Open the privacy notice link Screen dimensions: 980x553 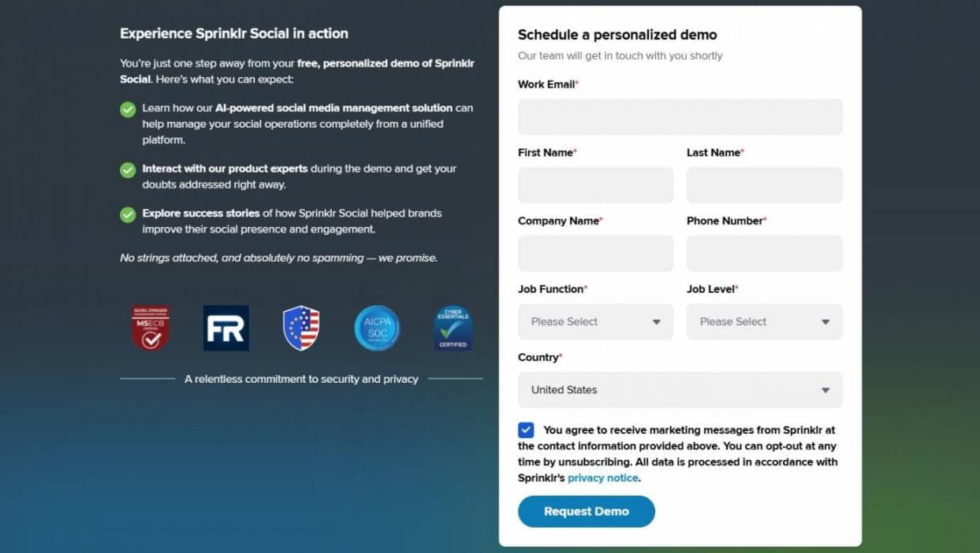[x=602, y=478]
